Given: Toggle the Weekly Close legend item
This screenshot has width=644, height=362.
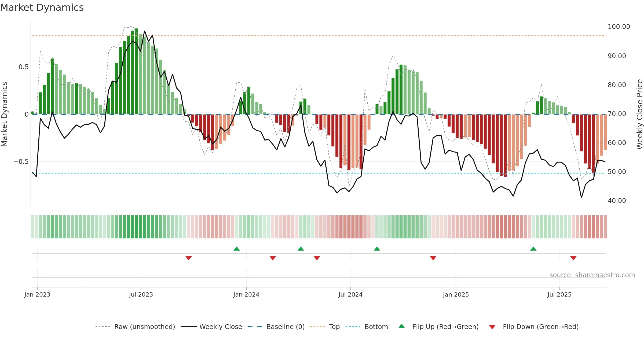Looking at the screenshot, I should click(211, 327).
